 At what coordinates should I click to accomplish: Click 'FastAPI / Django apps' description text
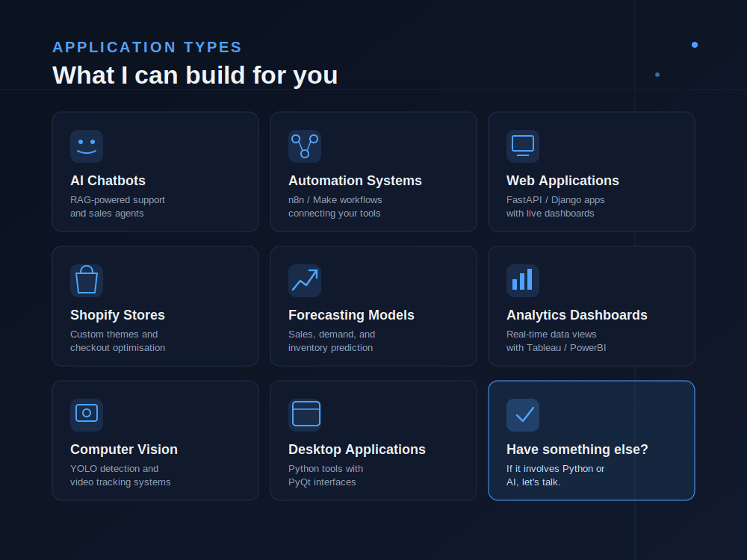click(x=556, y=200)
